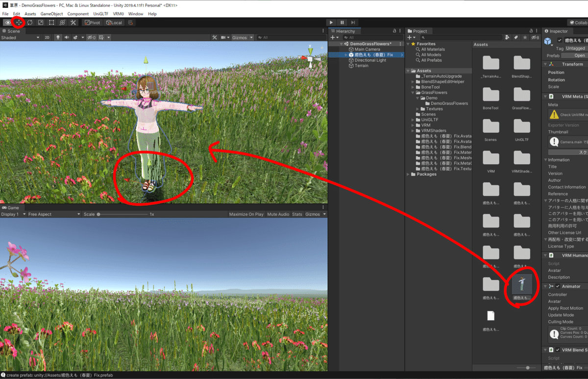Search by type icon in Project

[508, 37]
